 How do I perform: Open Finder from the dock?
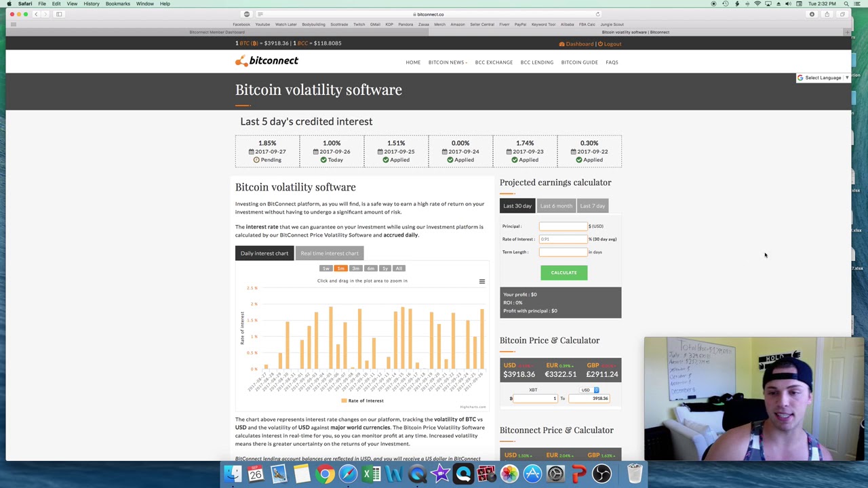coord(233,474)
